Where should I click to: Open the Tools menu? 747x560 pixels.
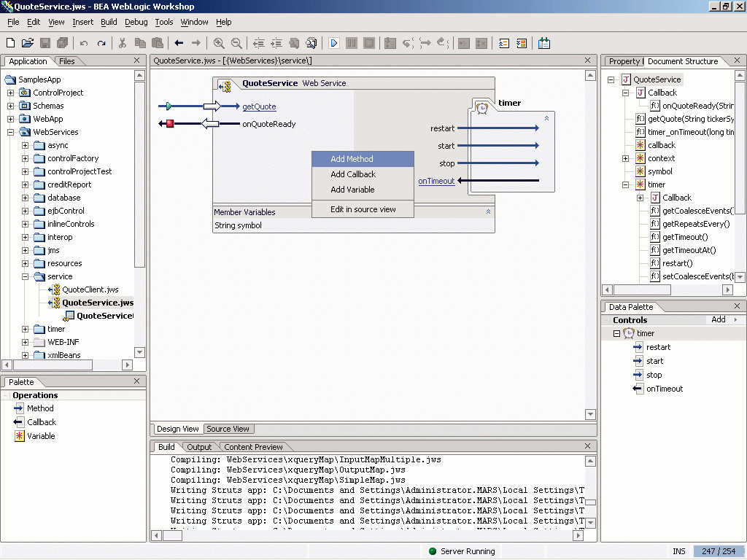(164, 22)
